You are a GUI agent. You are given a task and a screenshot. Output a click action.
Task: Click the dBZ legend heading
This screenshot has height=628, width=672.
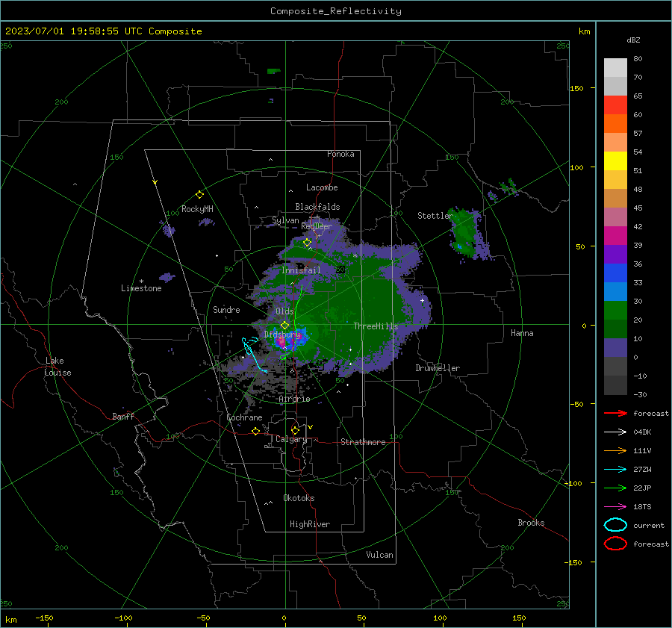coord(633,40)
